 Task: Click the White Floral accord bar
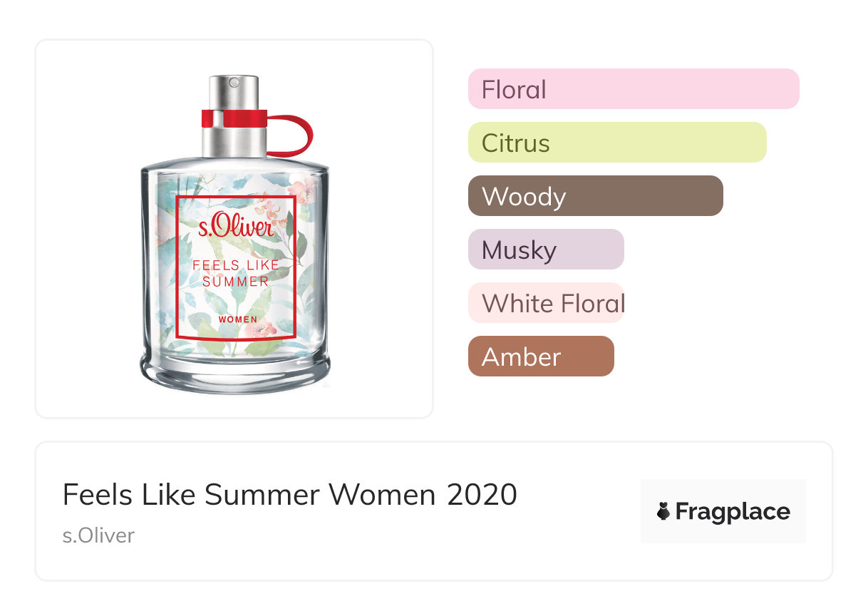pyautogui.click(x=545, y=303)
